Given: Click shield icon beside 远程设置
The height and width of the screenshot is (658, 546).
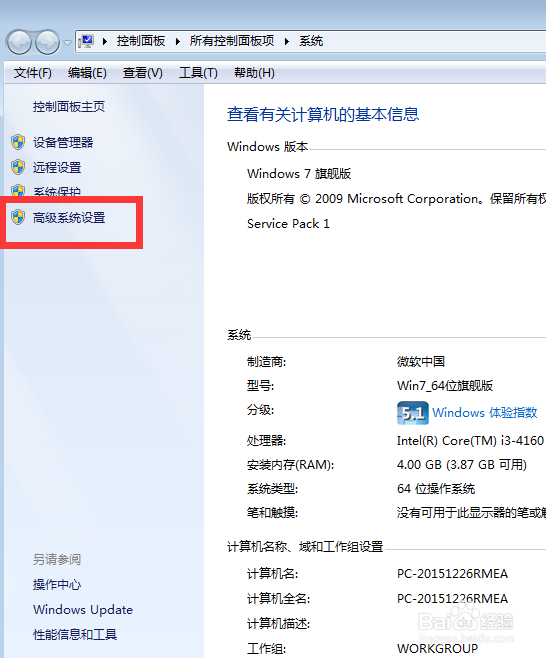Looking at the screenshot, I should pos(18,167).
